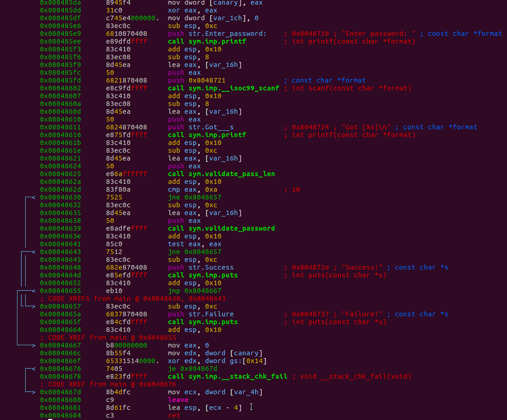
Task: Click the call sym.imp.__stack_chk_fail instruction
Action: (x=227, y=377)
